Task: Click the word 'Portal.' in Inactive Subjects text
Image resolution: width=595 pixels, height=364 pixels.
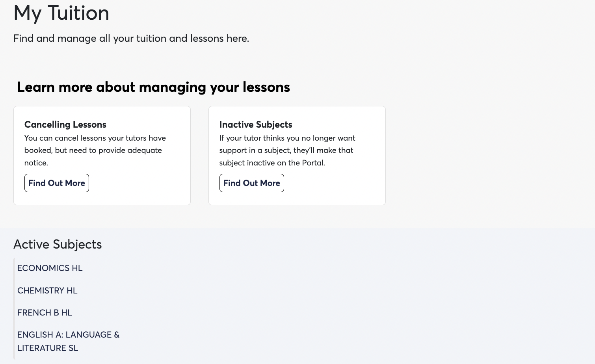Action: point(313,163)
